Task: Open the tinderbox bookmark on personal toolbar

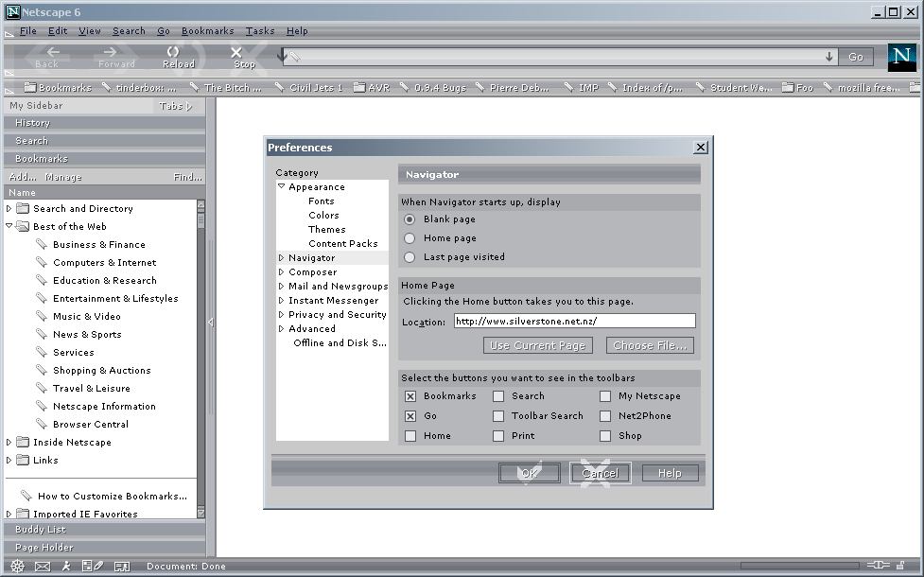Action: click(139, 88)
